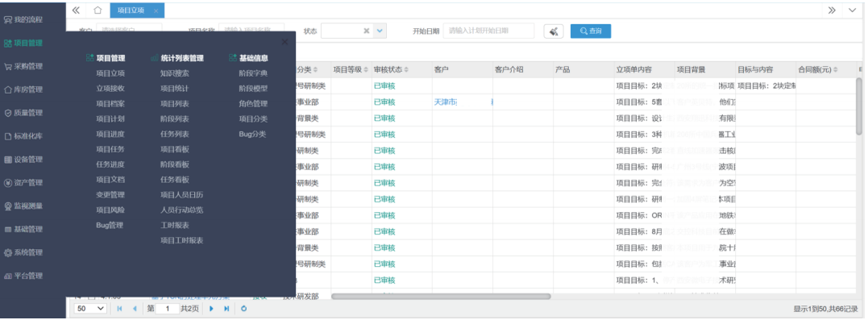
Task: Open 阶段列表 from the submenu
Action: [174, 118]
